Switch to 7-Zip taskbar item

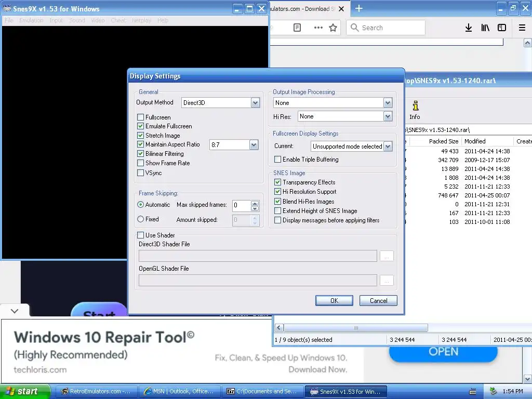[261, 391]
